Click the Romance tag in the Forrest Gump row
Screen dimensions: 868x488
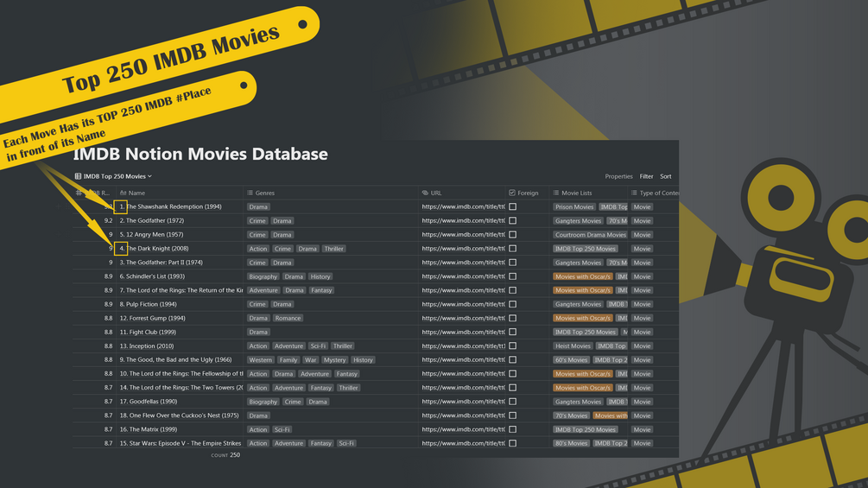tap(288, 318)
